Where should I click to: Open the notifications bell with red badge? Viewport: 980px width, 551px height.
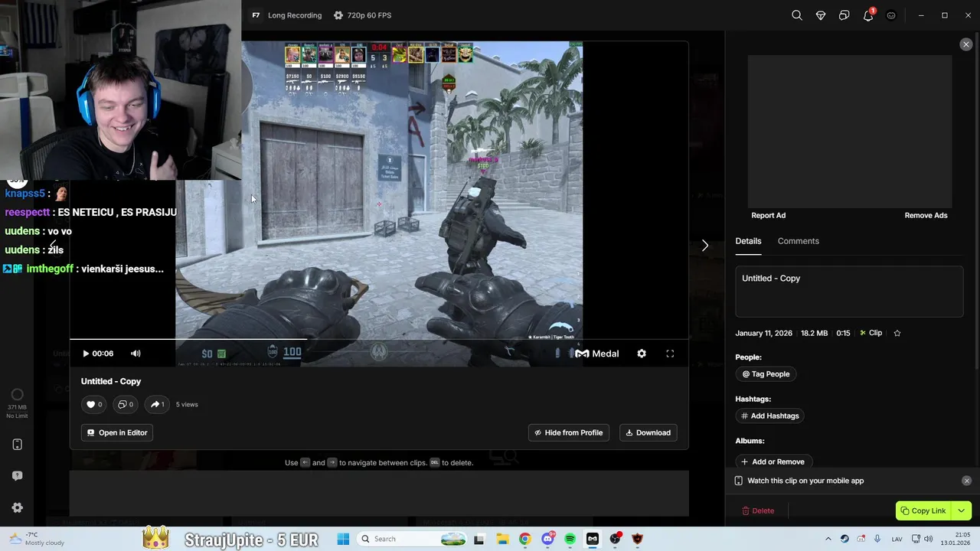point(868,15)
